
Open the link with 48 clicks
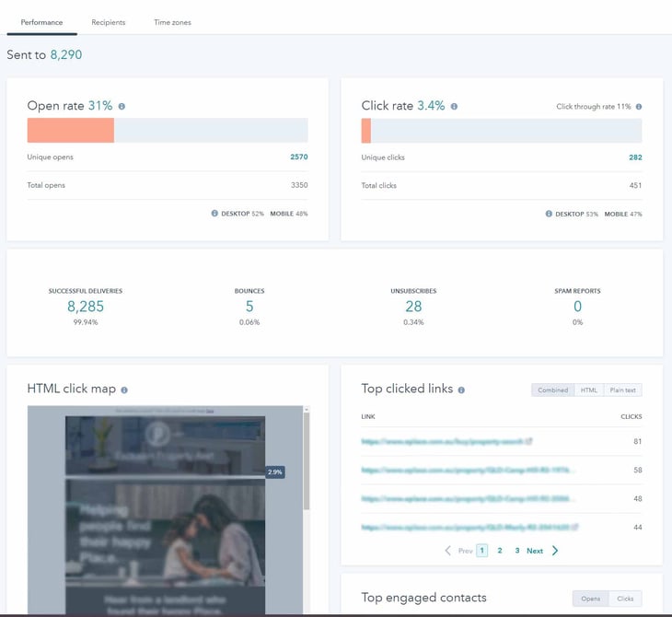point(467,498)
